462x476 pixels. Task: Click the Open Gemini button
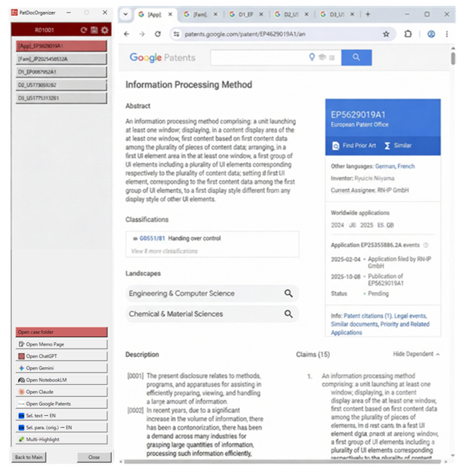pyautogui.click(x=61, y=368)
